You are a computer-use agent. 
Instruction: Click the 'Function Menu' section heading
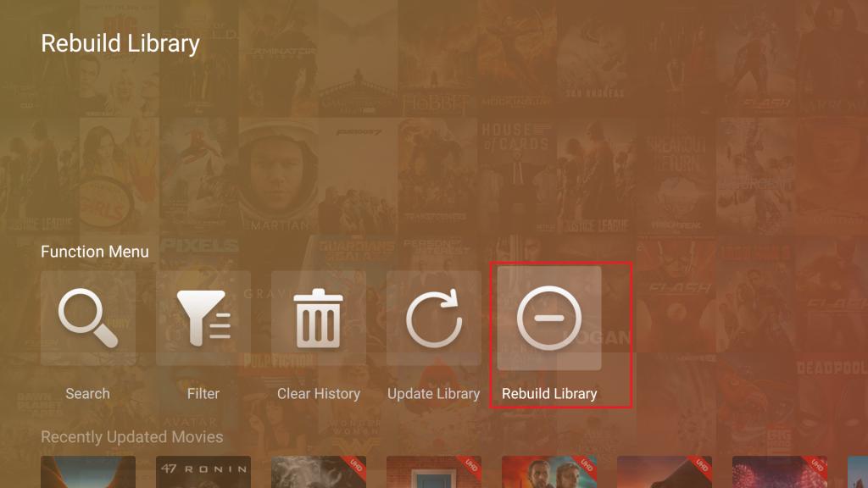coord(95,252)
